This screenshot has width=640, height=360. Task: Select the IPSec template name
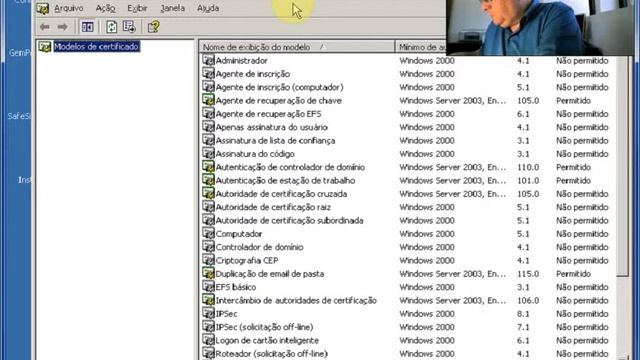(x=226, y=314)
